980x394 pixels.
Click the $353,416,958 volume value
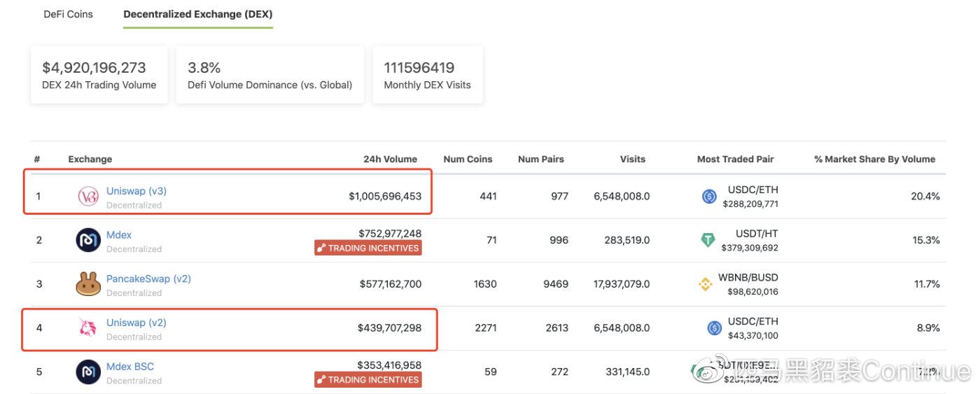click(x=389, y=365)
